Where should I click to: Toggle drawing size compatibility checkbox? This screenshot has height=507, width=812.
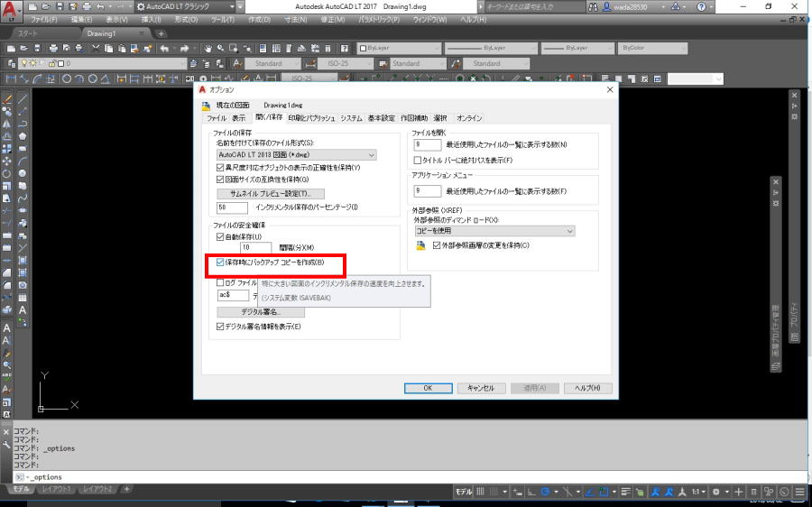[220, 180]
